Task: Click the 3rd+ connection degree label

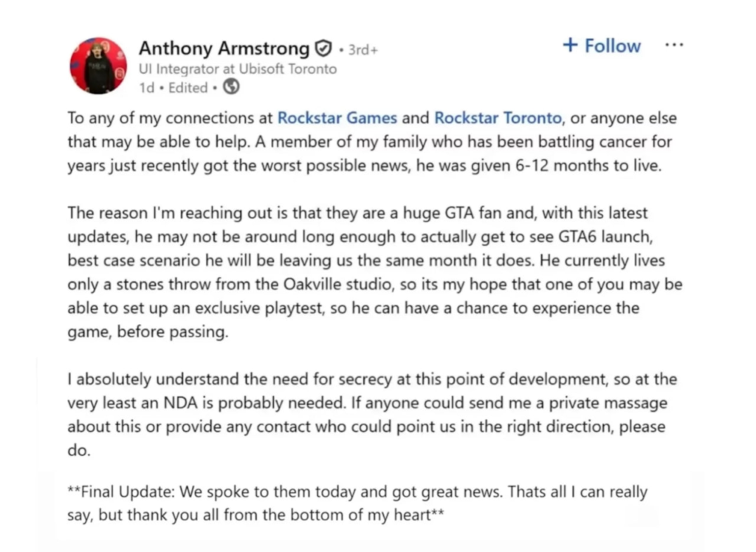Action: pos(361,49)
